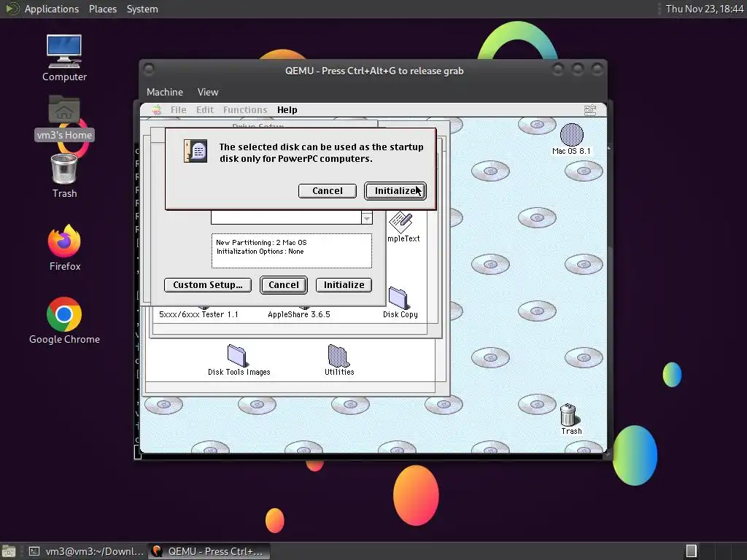Open the System menu in top panel
This screenshot has width=747, height=560.
coord(142,9)
